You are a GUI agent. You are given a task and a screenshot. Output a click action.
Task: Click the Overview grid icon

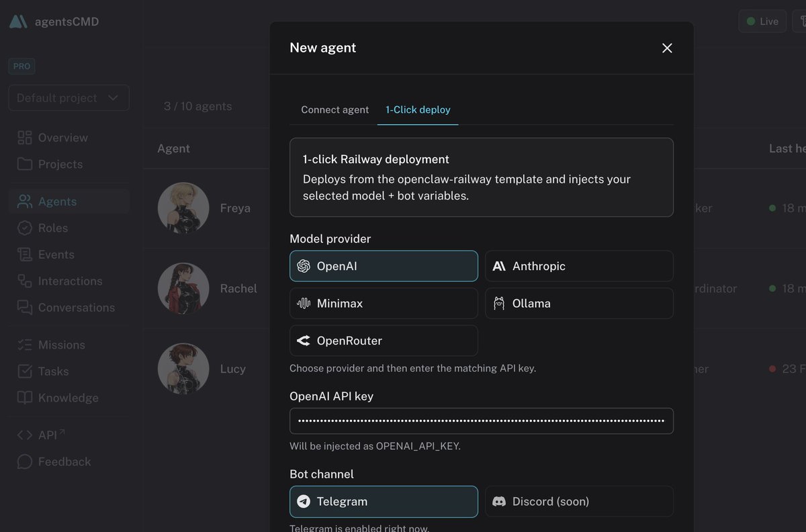point(25,138)
